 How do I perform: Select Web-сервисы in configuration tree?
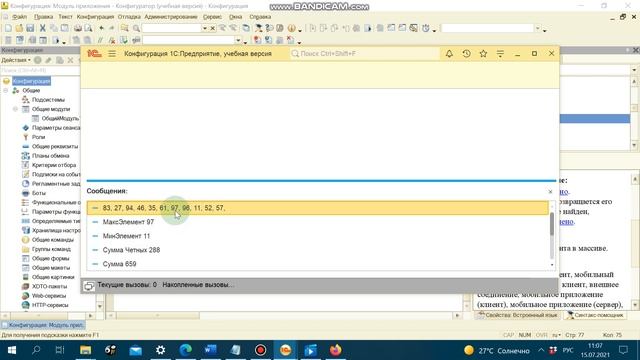point(49,296)
